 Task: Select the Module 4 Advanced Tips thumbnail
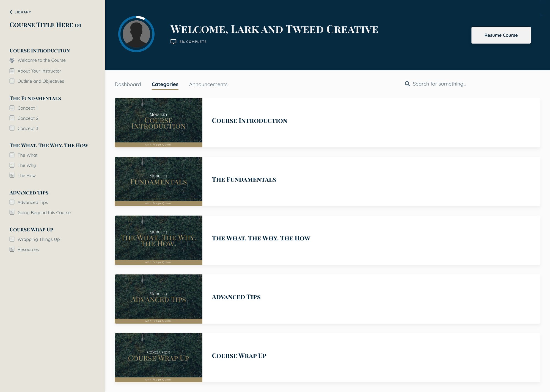158,299
